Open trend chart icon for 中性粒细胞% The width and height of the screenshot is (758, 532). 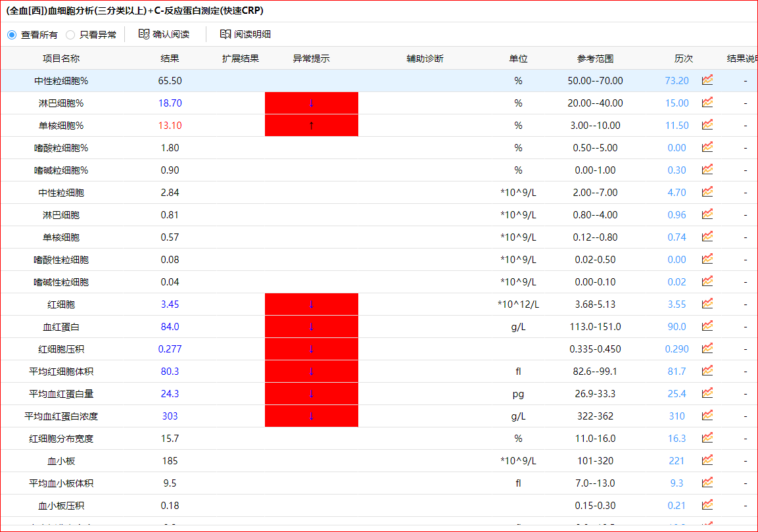tap(707, 80)
